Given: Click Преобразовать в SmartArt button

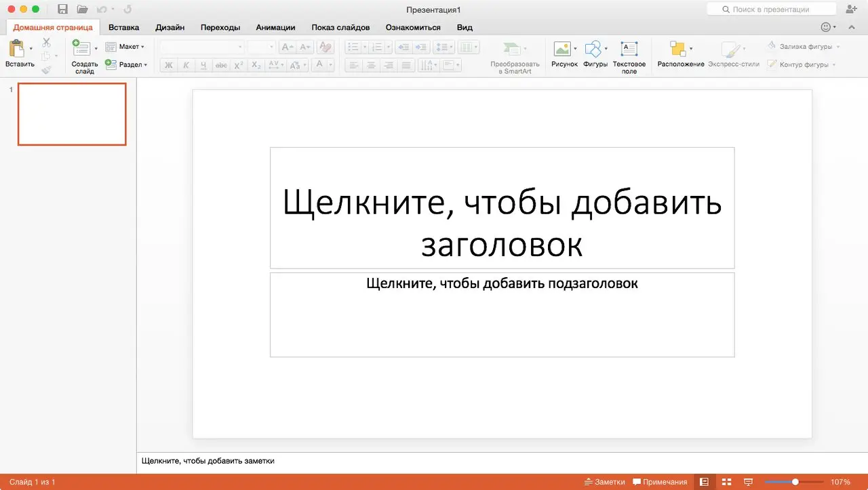Looking at the screenshot, I should tap(515, 57).
